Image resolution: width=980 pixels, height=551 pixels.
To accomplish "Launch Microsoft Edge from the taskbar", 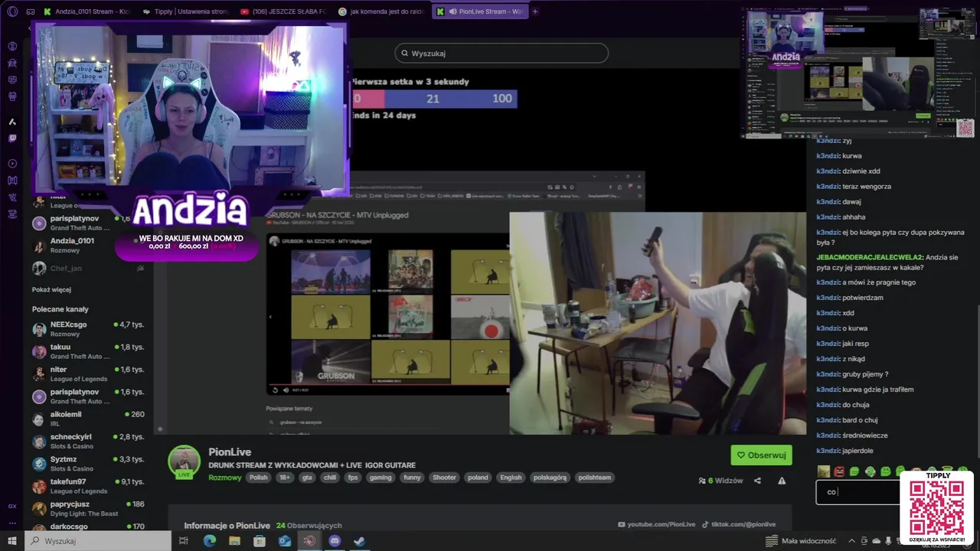I will 210,541.
